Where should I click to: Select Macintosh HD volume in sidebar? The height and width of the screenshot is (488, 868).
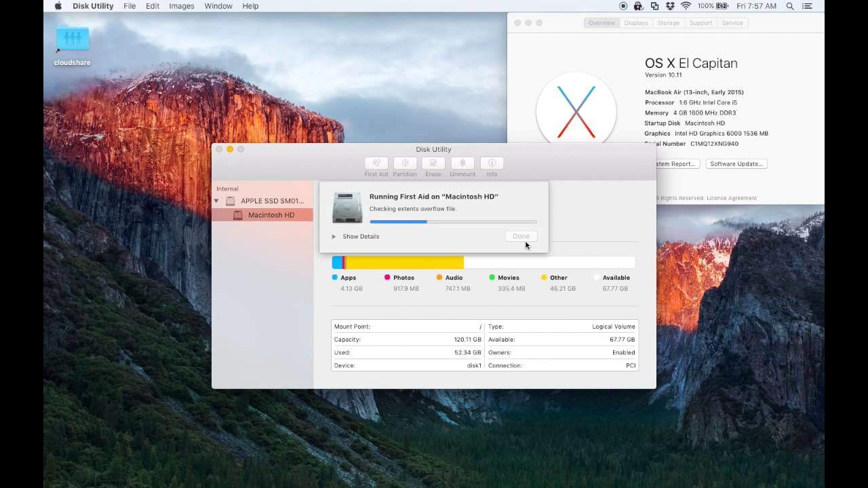pyautogui.click(x=271, y=215)
